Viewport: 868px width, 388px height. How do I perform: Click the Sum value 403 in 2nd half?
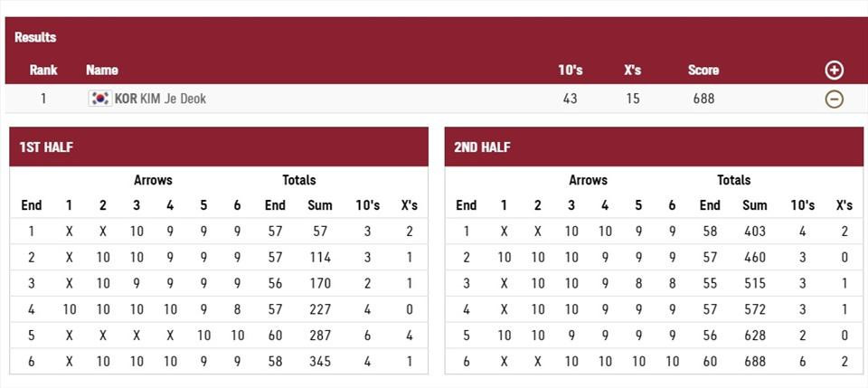click(754, 231)
